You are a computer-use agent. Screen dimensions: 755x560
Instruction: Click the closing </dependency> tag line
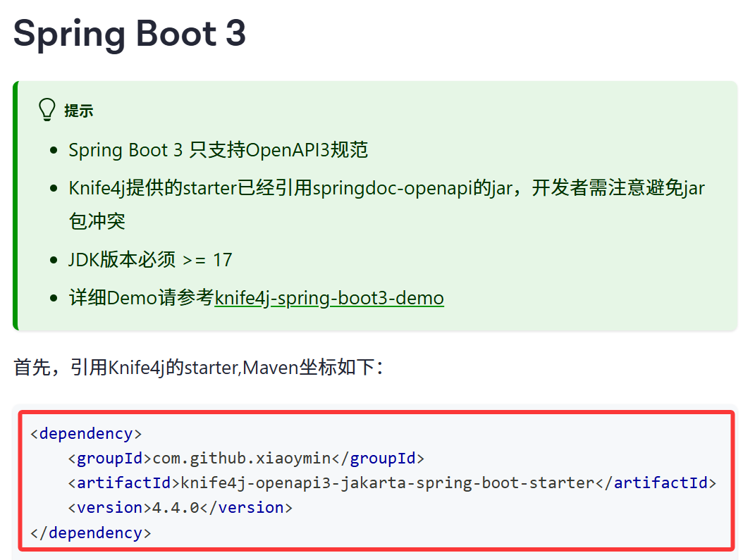tap(90, 533)
